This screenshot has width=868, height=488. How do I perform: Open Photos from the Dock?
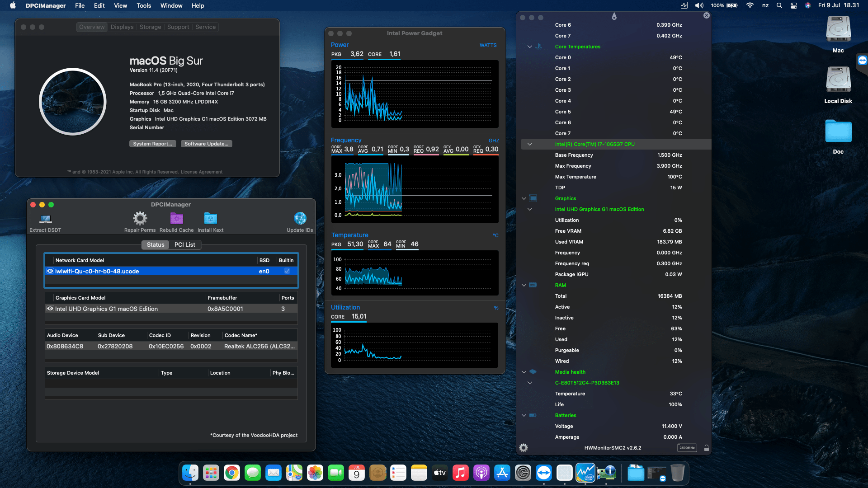click(315, 473)
